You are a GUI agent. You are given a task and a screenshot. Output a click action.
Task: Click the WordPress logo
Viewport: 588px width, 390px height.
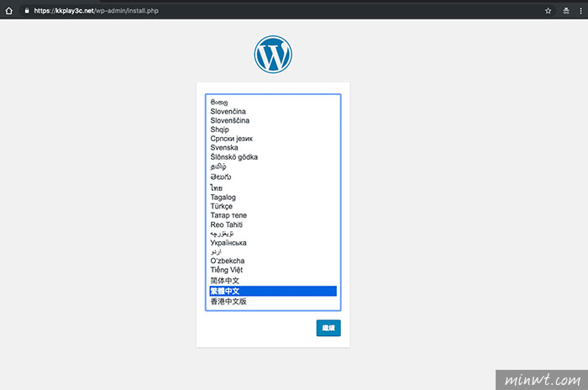273,55
